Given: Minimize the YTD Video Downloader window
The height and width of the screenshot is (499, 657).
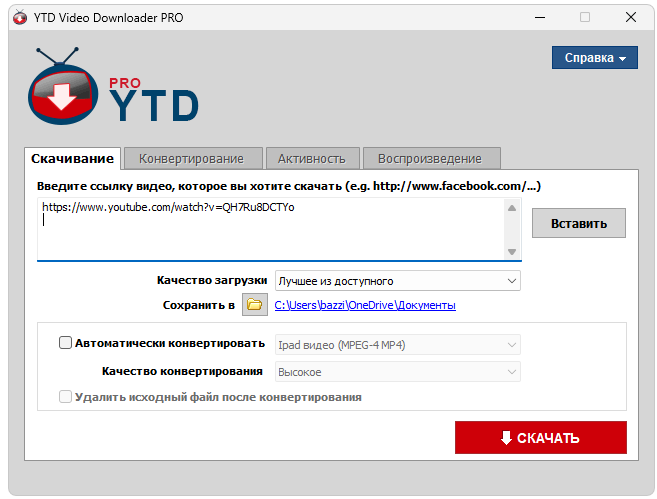Looking at the screenshot, I should click(x=540, y=18).
